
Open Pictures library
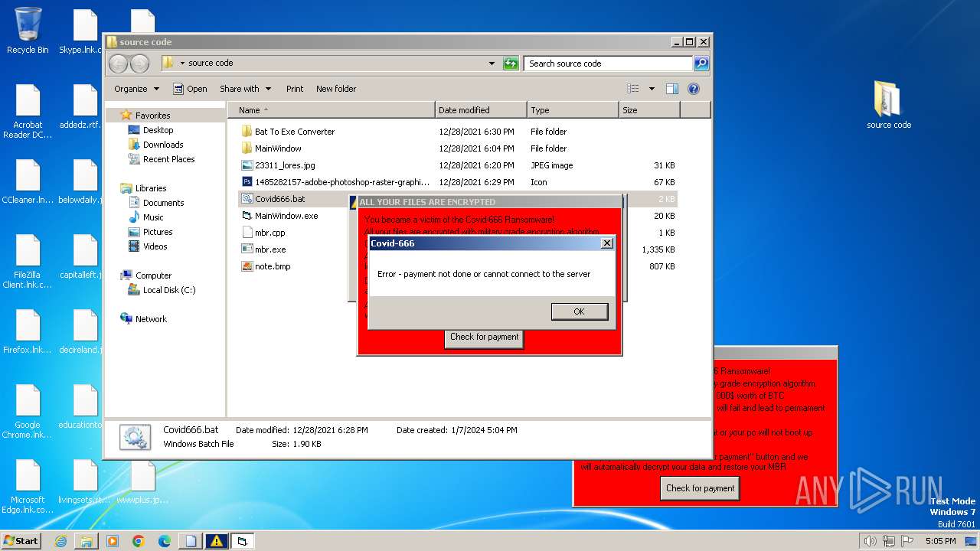158,232
